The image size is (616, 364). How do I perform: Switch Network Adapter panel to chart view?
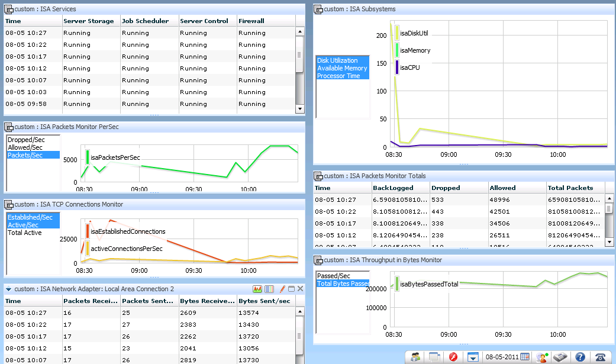tap(257, 289)
